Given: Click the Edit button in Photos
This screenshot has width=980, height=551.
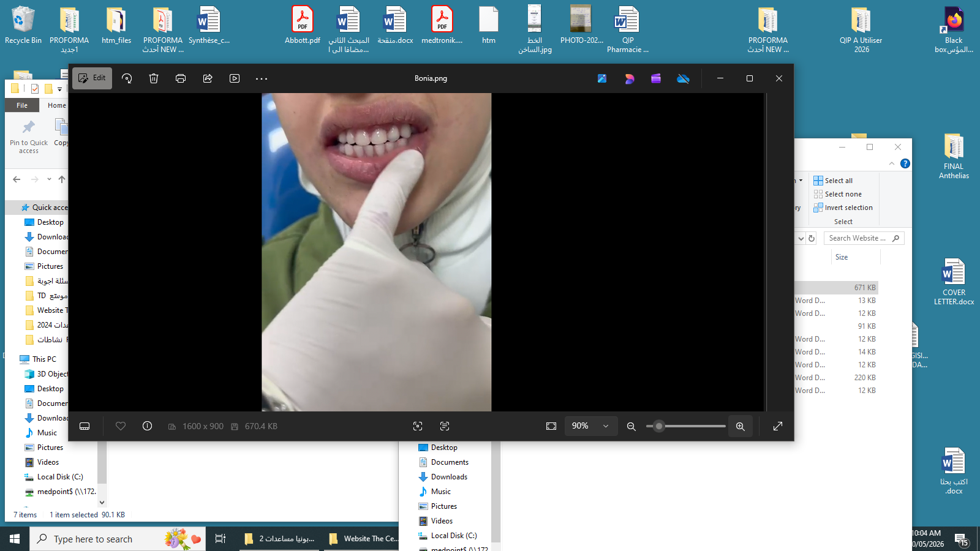Looking at the screenshot, I should click(92, 78).
